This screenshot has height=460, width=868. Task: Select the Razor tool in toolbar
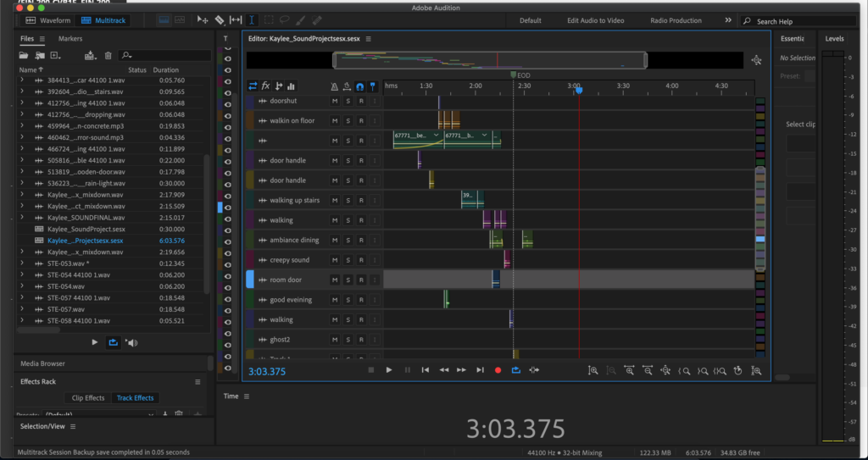pos(219,19)
